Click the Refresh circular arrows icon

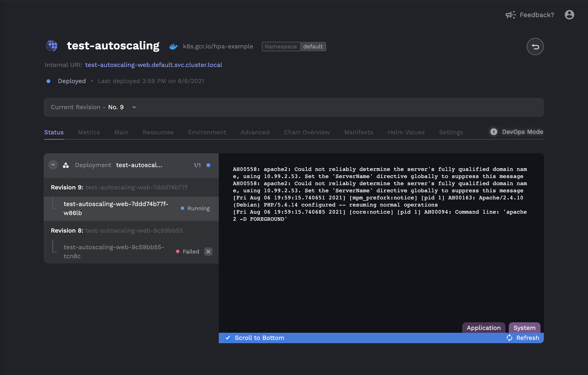point(509,338)
